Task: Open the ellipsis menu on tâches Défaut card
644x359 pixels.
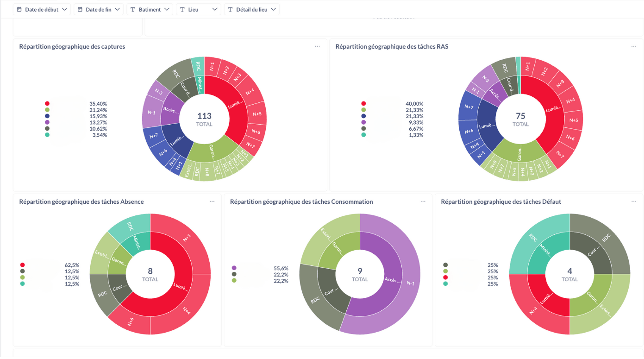Action: pyautogui.click(x=633, y=202)
